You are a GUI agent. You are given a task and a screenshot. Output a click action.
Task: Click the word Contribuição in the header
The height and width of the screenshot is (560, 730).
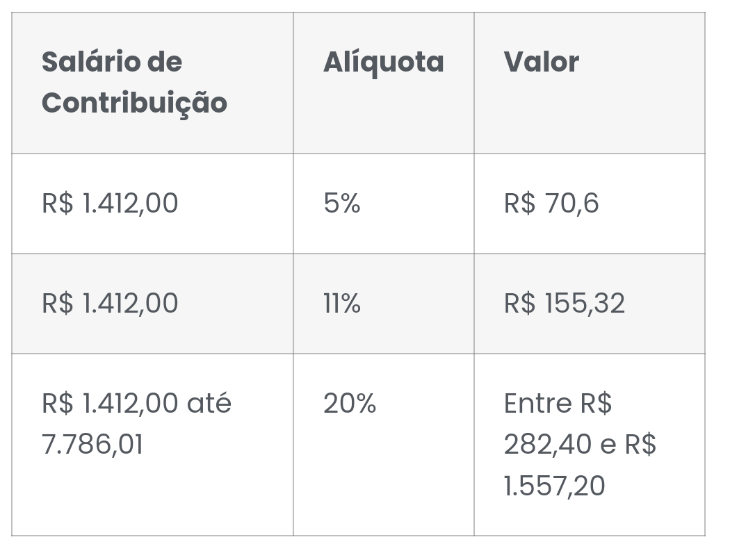pyautogui.click(x=135, y=104)
